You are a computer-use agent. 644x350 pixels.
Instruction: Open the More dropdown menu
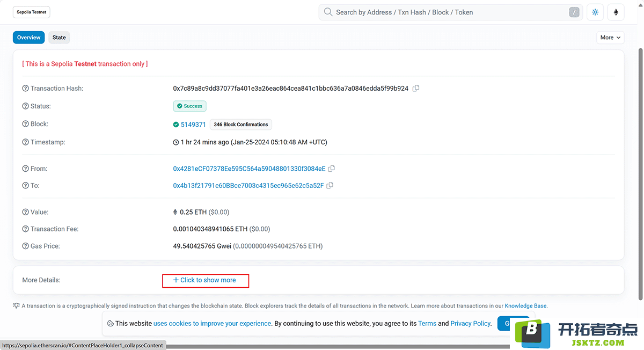pyautogui.click(x=610, y=38)
